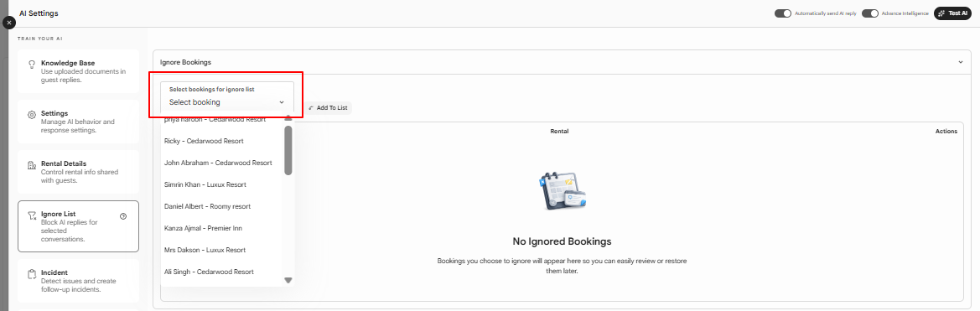Choose Daniel Albert - Roomy resort option
Viewport: 980px width, 311px height.
(222, 206)
